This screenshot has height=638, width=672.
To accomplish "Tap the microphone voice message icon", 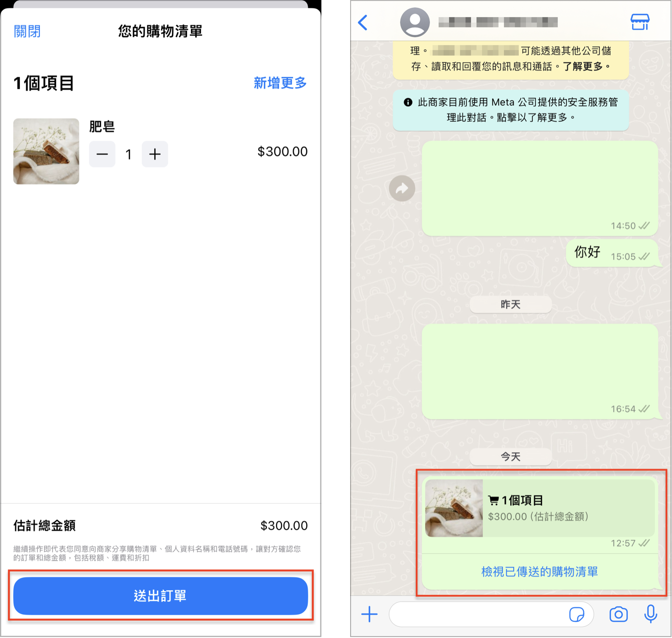I will [651, 614].
